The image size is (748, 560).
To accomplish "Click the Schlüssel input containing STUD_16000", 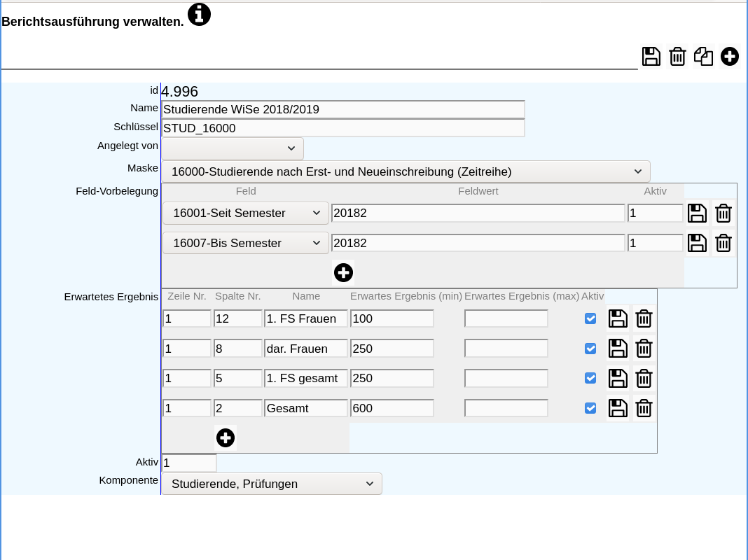I will tap(343, 128).
